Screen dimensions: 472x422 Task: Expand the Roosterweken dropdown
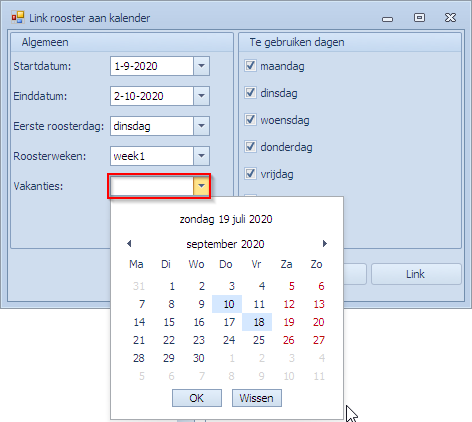click(x=201, y=156)
